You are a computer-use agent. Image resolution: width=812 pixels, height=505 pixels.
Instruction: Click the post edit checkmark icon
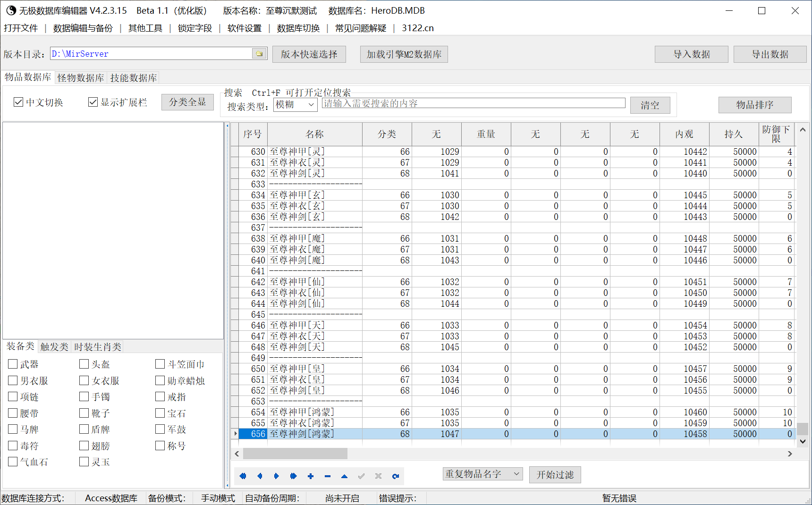[x=362, y=476]
